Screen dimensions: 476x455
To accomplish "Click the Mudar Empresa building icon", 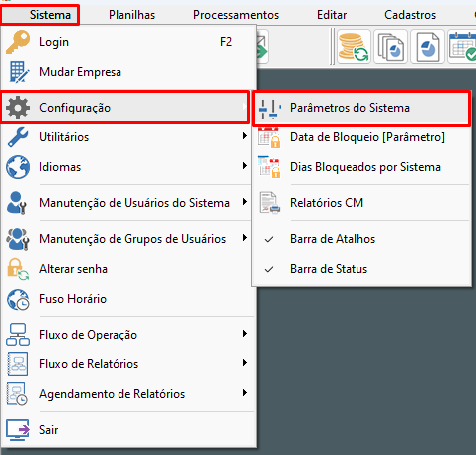I will coord(19,72).
